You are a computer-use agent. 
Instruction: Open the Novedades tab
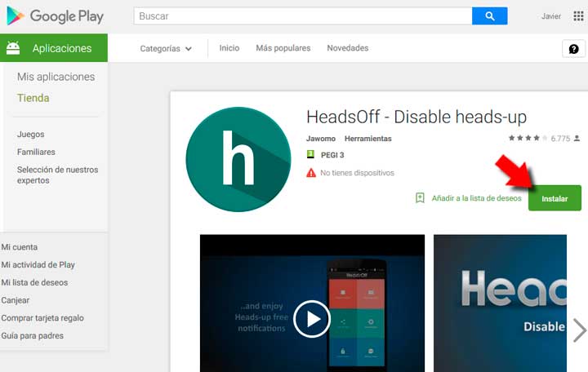tap(347, 48)
